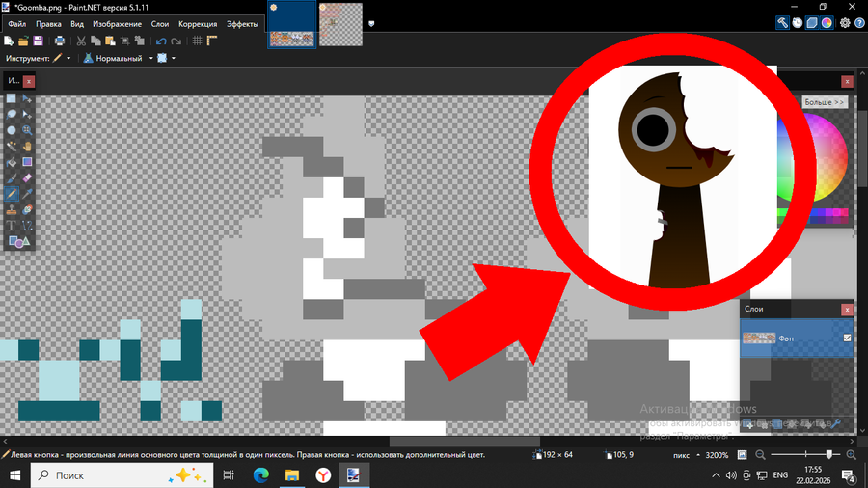Expand the image list dropdown arrow

(371, 24)
